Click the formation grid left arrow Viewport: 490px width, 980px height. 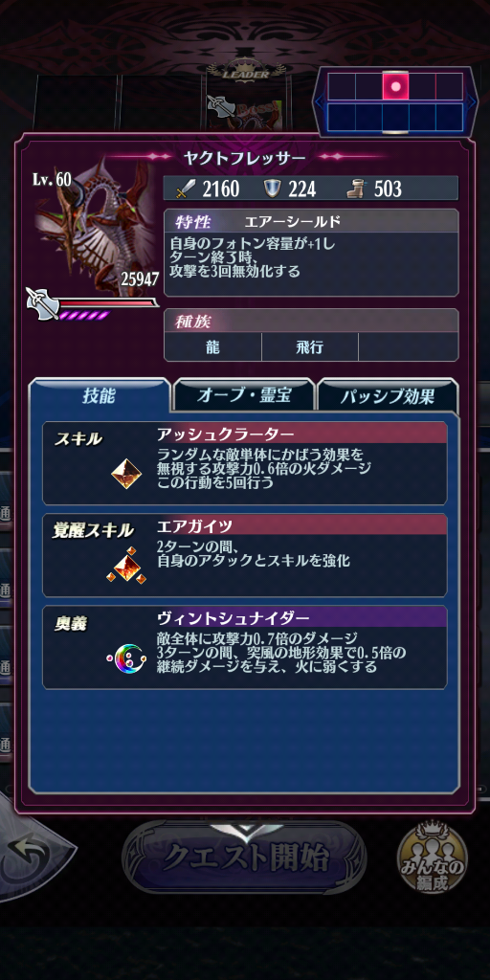320,101
